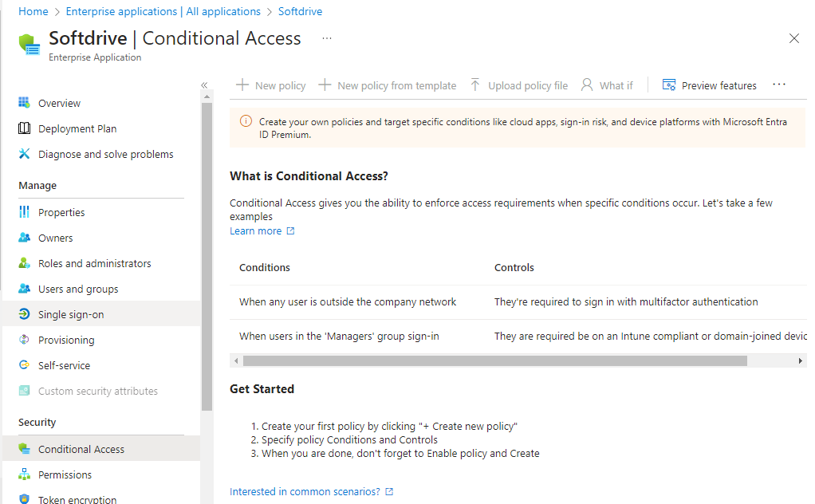The height and width of the screenshot is (504, 815).
Task: Go to Single sign-on page
Action: (x=71, y=314)
